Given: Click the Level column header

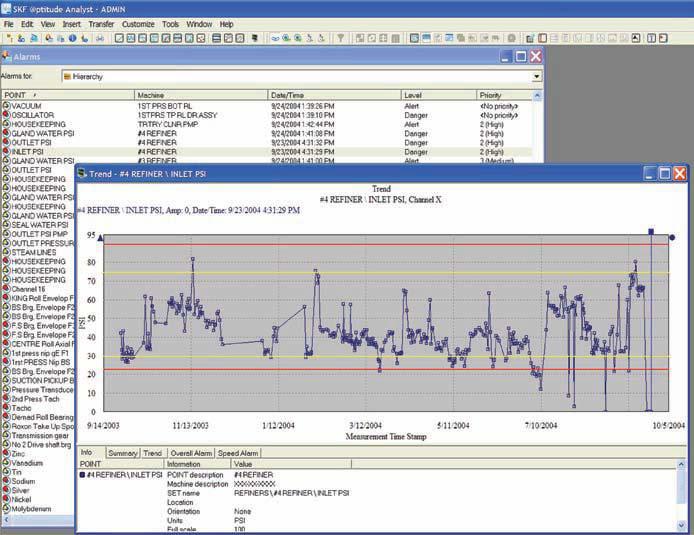Looking at the screenshot, I should [x=439, y=95].
